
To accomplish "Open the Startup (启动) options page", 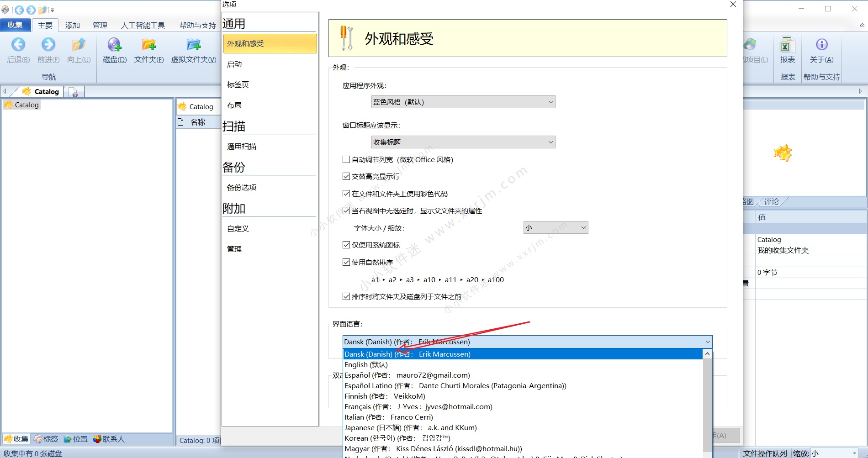I will click(x=234, y=64).
